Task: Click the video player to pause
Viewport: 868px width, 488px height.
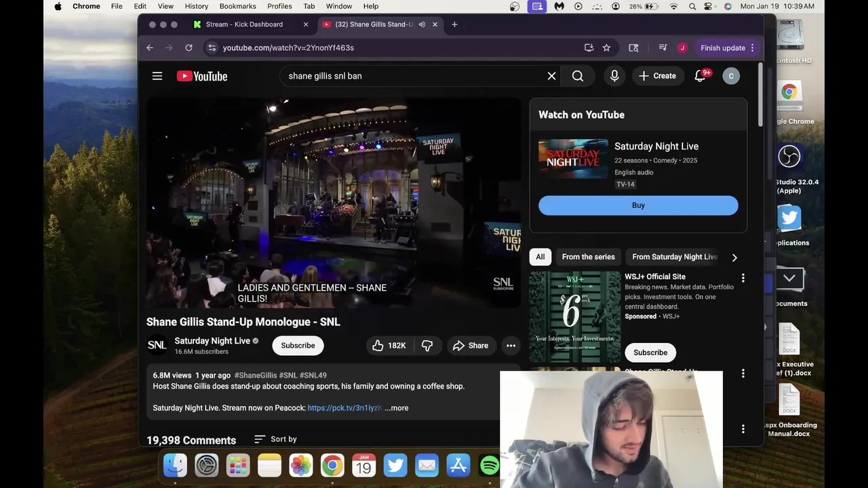Action: [x=334, y=203]
